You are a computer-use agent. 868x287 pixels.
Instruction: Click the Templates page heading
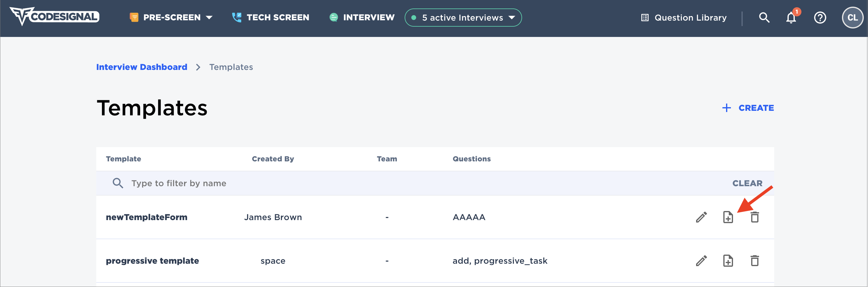point(152,108)
